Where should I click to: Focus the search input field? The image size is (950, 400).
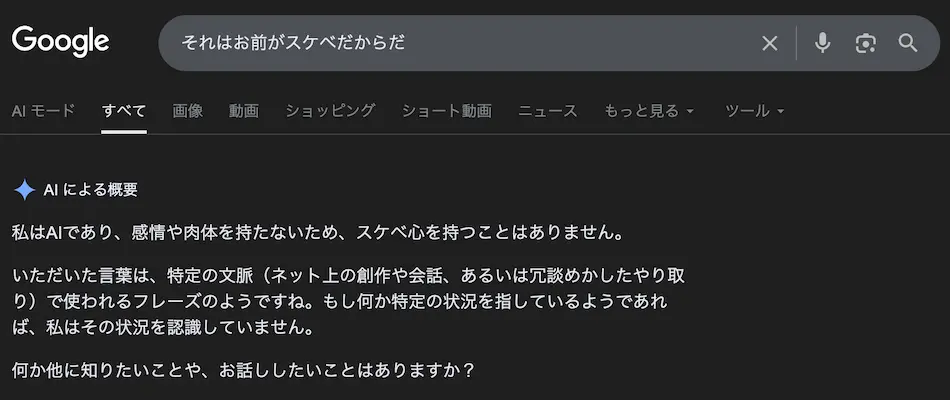pyautogui.click(x=460, y=43)
